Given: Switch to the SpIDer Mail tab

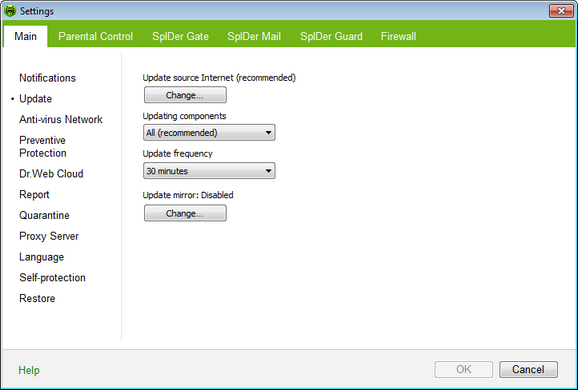Looking at the screenshot, I should 254,36.
